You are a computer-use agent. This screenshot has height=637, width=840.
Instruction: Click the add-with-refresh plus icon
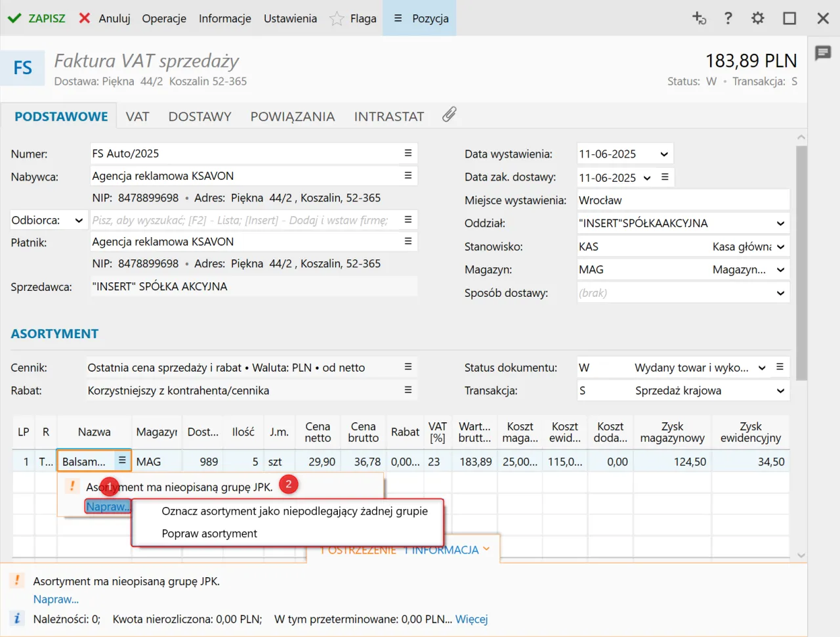tap(699, 18)
